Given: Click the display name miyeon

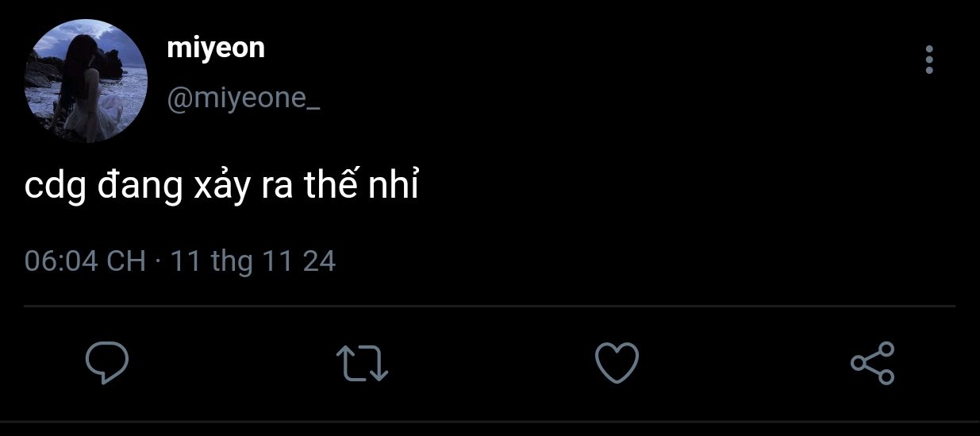Looking at the screenshot, I should pyautogui.click(x=216, y=48).
